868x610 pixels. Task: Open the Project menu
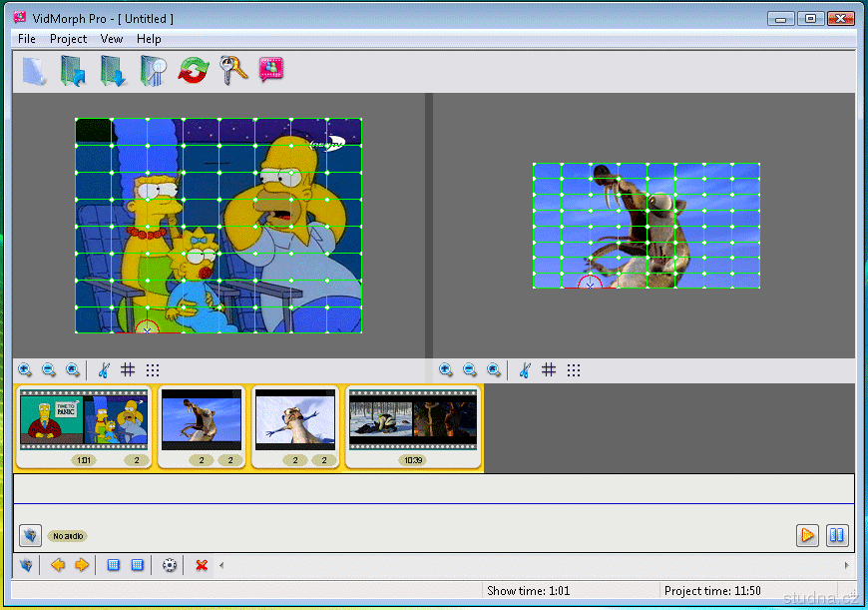coord(69,39)
